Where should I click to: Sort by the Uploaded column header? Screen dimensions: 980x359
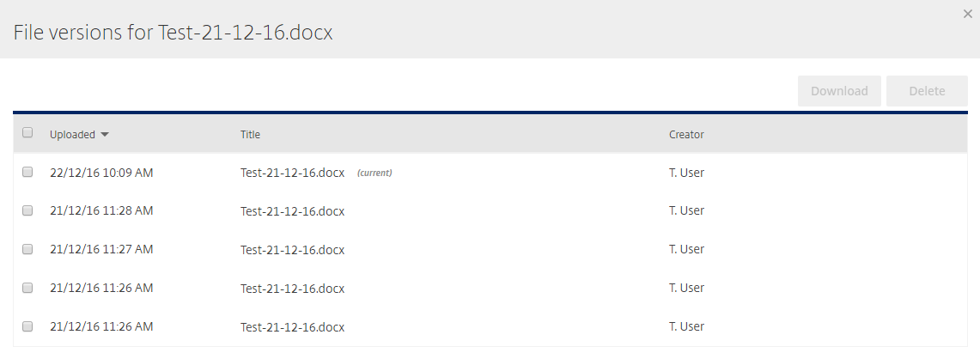click(x=72, y=135)
